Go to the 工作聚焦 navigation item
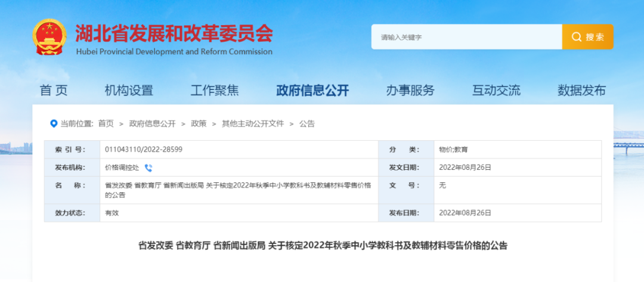This screenshot has height=282, width=644. (x=215, y=91)
